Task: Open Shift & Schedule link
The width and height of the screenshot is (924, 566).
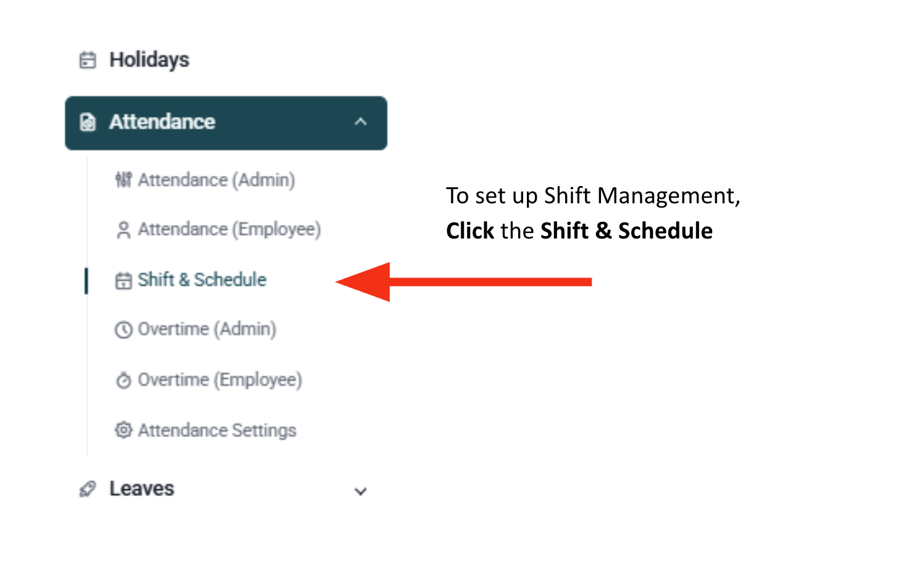Action: click(x=202, y=280)
